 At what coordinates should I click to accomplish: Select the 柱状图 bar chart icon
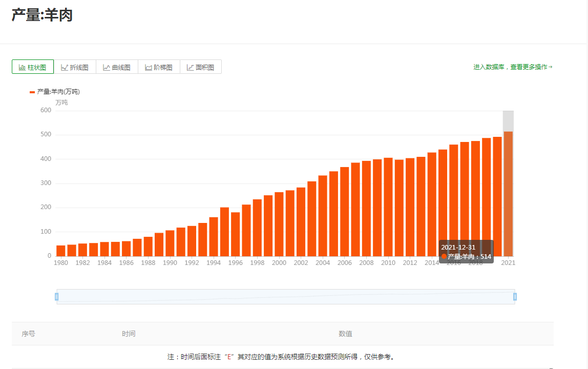[x=22, y=67]
